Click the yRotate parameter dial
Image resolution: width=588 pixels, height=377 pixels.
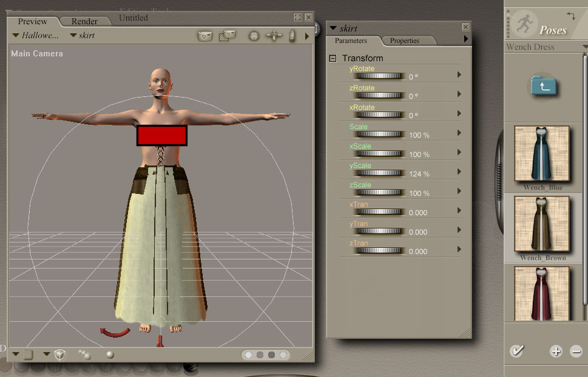point(378,76)
